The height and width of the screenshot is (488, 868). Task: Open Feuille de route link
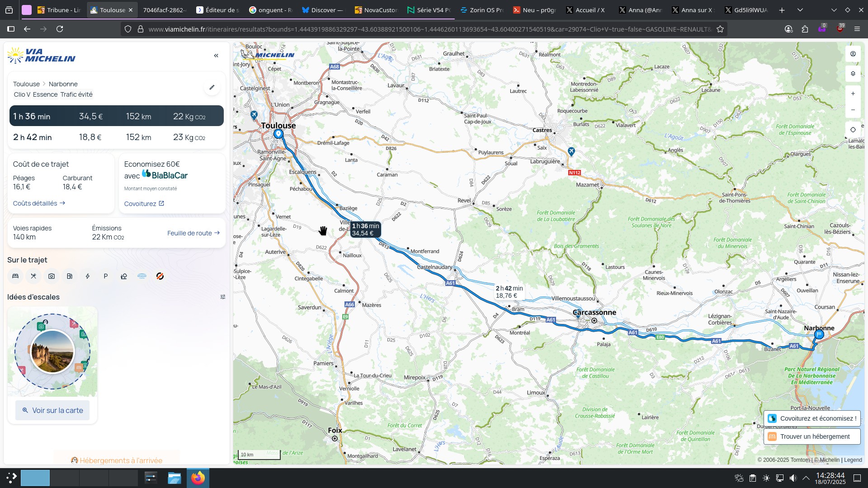click(x=193, y=233)
